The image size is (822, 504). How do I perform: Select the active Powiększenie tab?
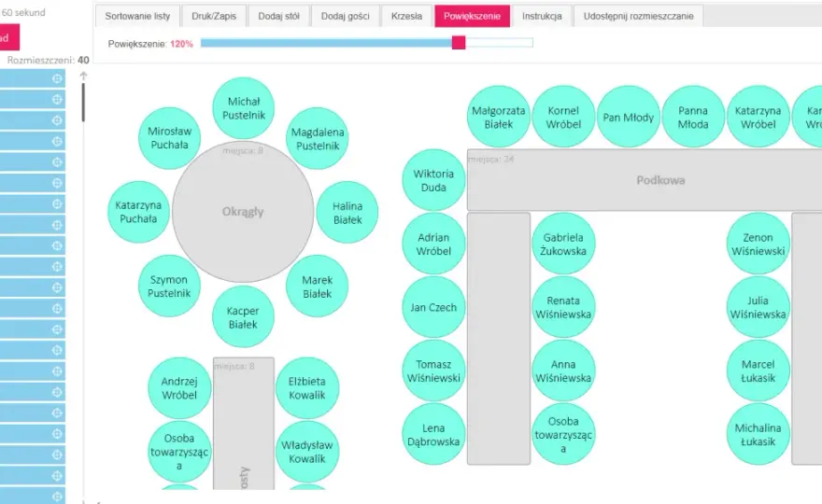pyautogui.click(x=472, y=16)
